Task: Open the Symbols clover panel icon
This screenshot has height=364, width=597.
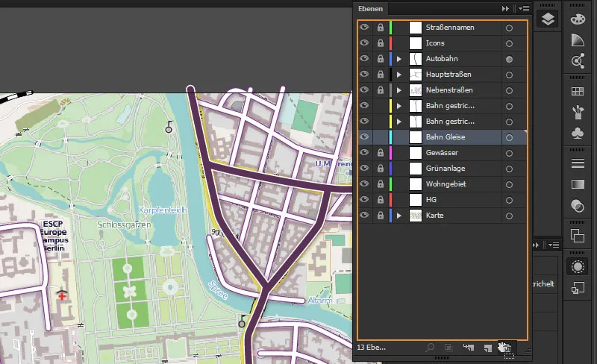Action: (x=578, y=133)
